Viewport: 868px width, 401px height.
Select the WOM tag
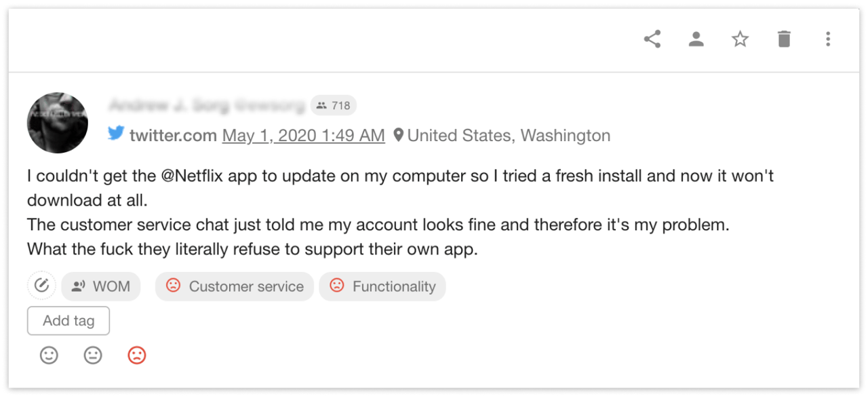click(x=101, y=286)
